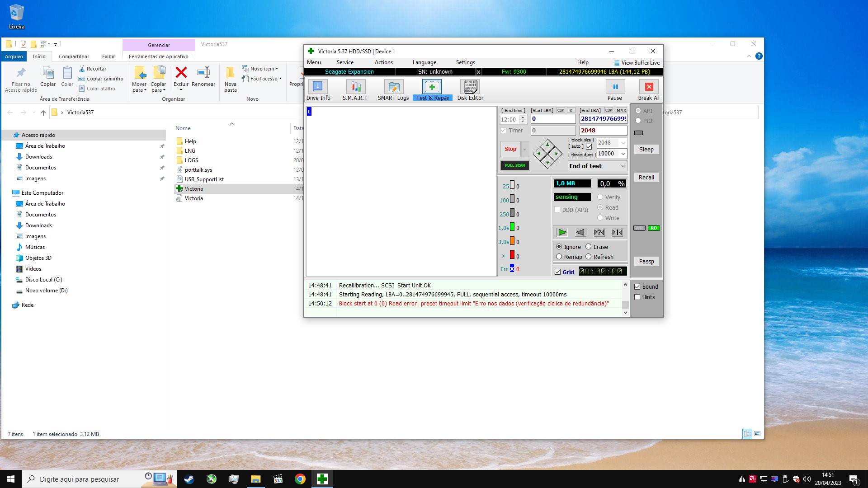Toggle the block size auto checkbox
868x488 pixels.
589,146
